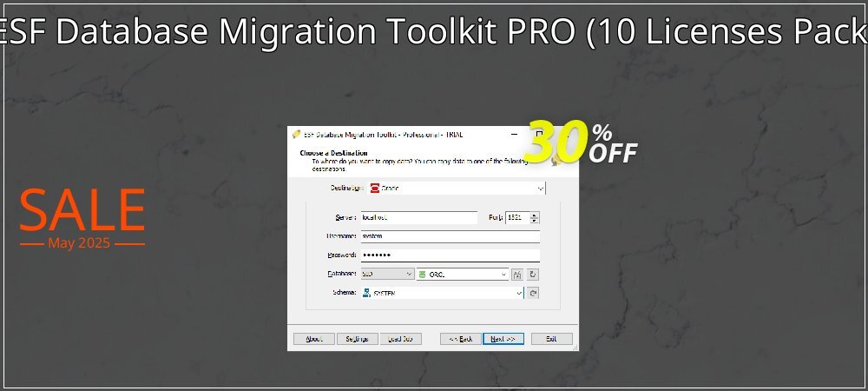Minimize the ESF Database Migration Toolkit window
Viewport: 868px width, 391px height.
(514, 134)
